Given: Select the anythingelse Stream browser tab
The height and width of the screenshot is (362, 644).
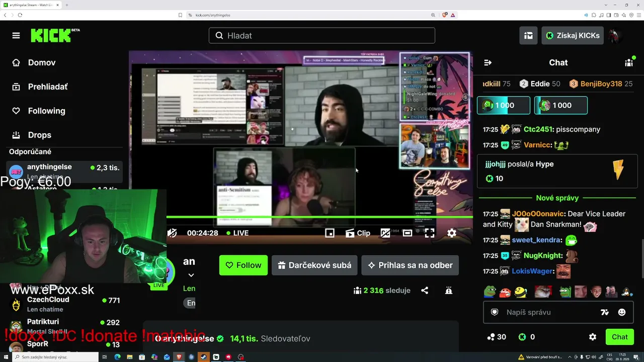Looking at the screenshot, I should tap(32, 5).
